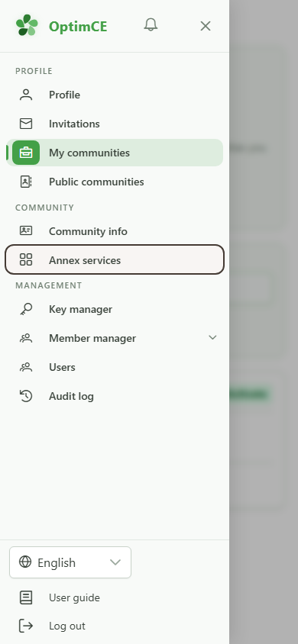Close the sidebar with the X icon
298x644 pixels.
205,26
